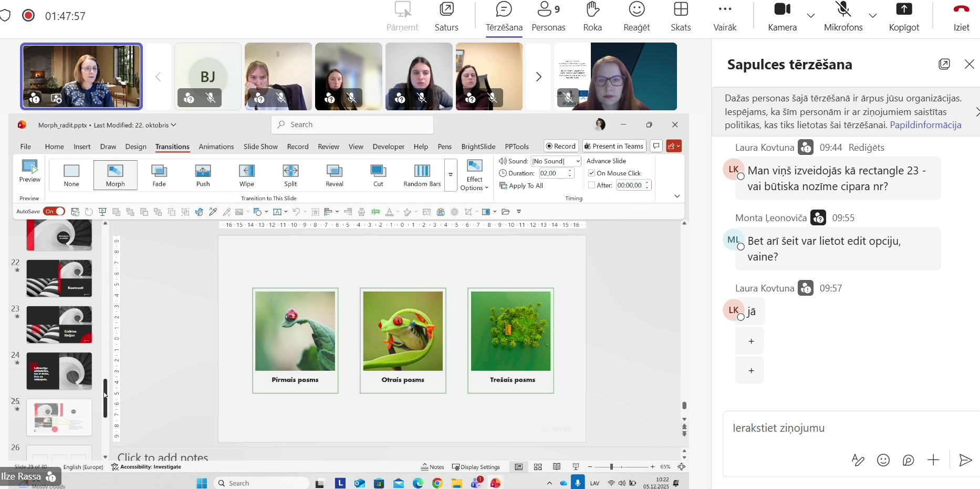
Task: Open the Reaģēt reactions menu
Action: pyautogui.click(x=637, y=17)
